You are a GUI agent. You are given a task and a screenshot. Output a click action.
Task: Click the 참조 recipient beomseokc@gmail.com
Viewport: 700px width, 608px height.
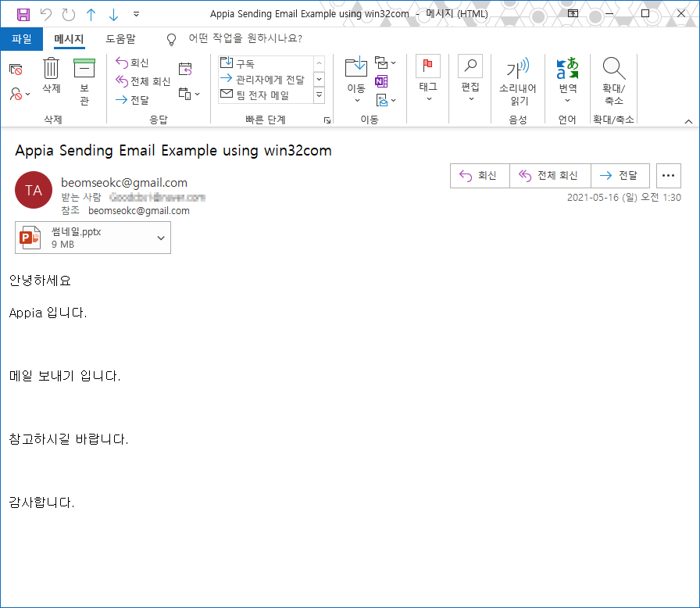139,211
